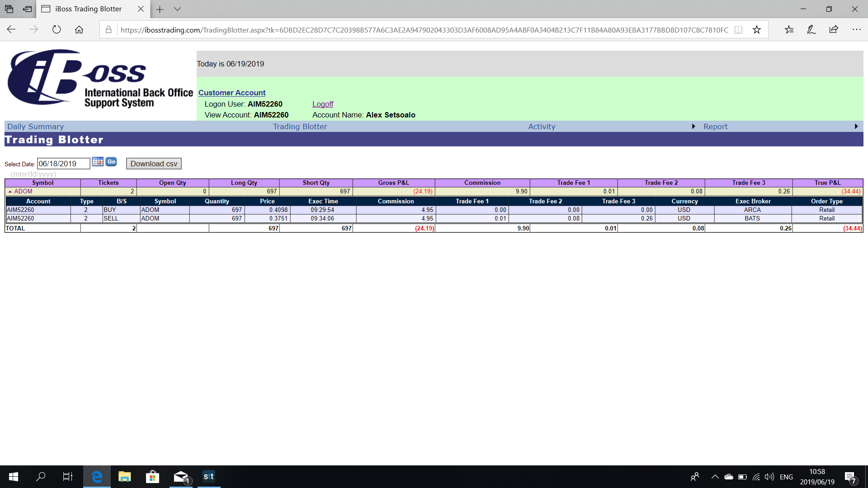Expand the Activity menu arrow

click(x=693, y=127)
